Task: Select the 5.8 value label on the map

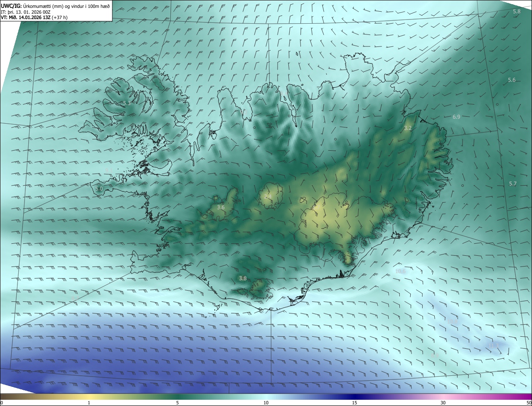Action: coord(517,12)
